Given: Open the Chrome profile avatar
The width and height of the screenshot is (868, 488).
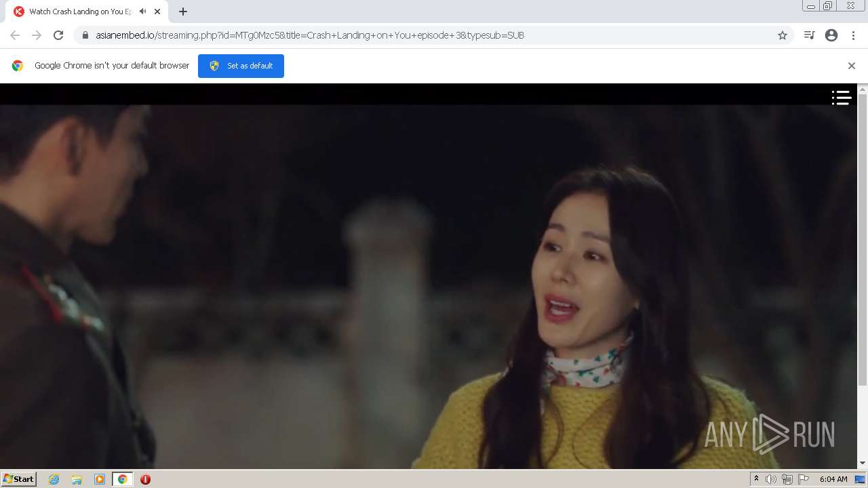Looking at the screenshot, I should click(831, 35).
